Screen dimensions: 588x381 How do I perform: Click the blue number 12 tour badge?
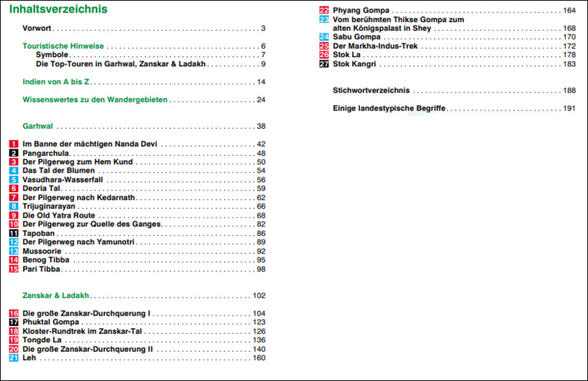coord(13,242)
